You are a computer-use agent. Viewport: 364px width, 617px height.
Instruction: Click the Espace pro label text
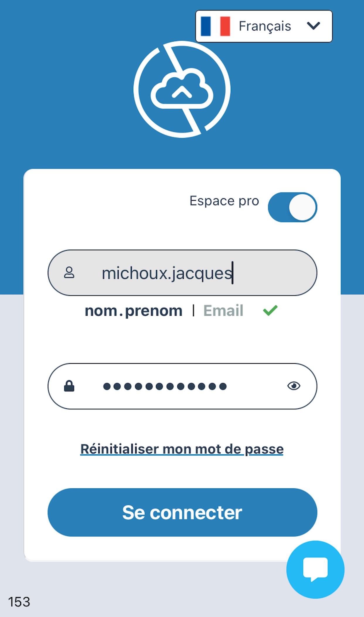tap(224, 201)
